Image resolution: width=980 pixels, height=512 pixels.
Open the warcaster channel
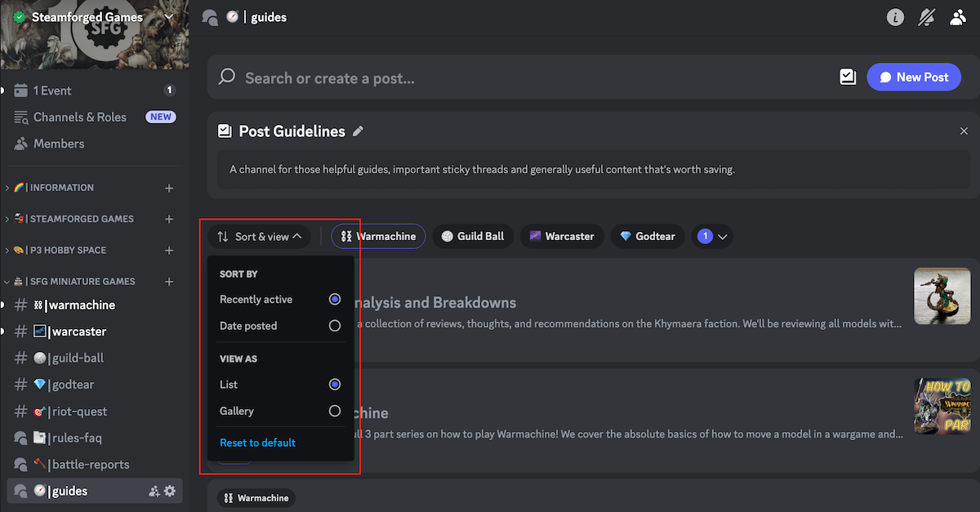94,332
